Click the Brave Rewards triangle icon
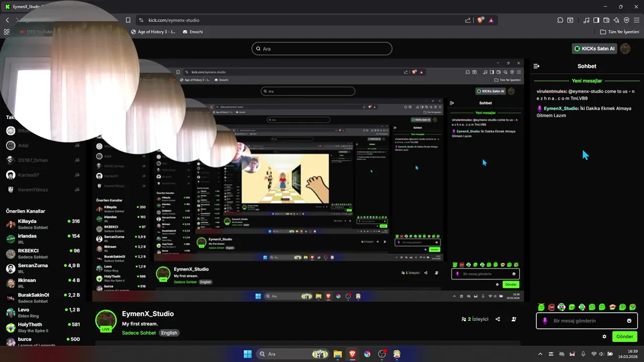 click(x=491, y=20)
